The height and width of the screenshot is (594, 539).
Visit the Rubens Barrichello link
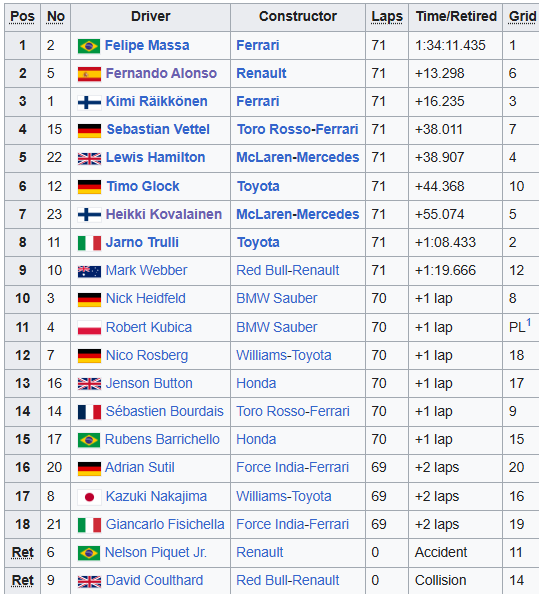point(162,439)
